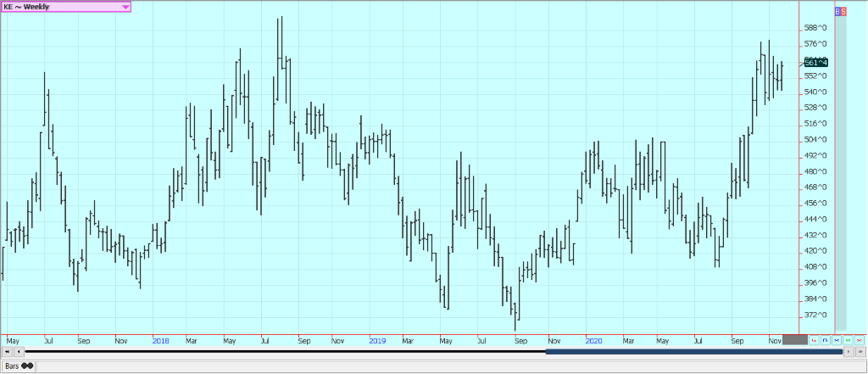Viewport: 868px width, 374px height.
Task: Click the blue compress icon in bottom toolbar
Action: (x=837, y=340)
